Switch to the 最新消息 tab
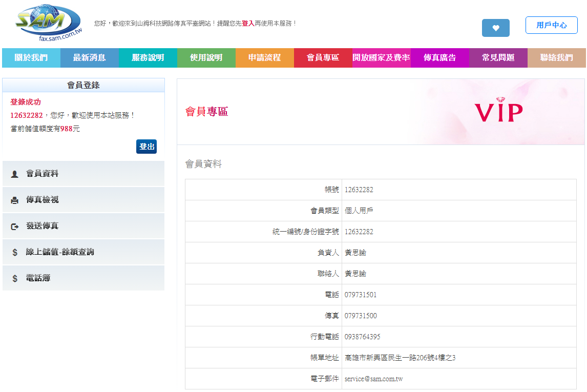The height and width of the screenshot is (392, 587). pos(89,57)
